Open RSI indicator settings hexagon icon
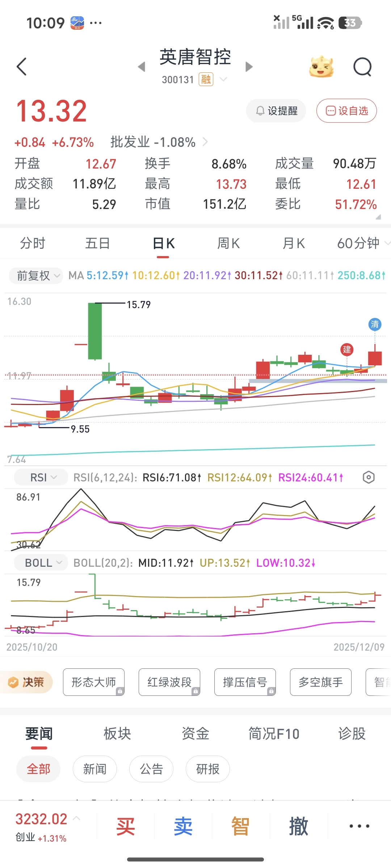 tap(369, 477)
